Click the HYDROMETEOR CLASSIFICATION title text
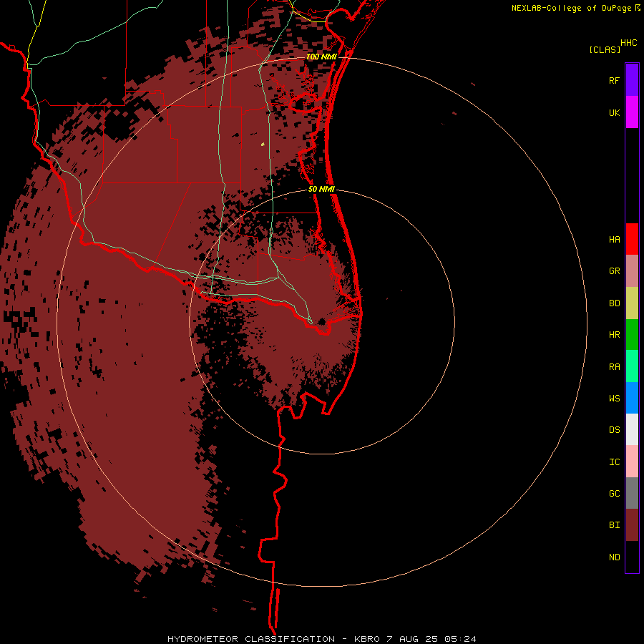The image size is (644, 644). pyautogui.click(x=251, y=639)
